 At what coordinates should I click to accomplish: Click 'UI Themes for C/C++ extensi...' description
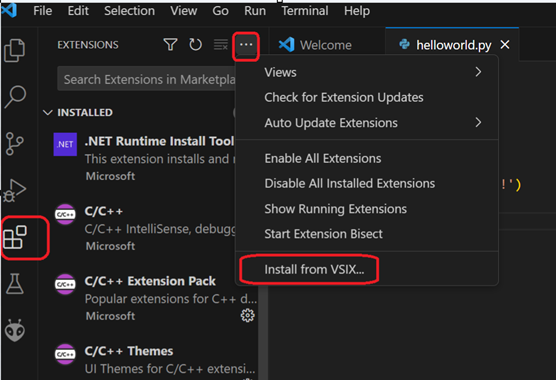(x=170, y=369)
